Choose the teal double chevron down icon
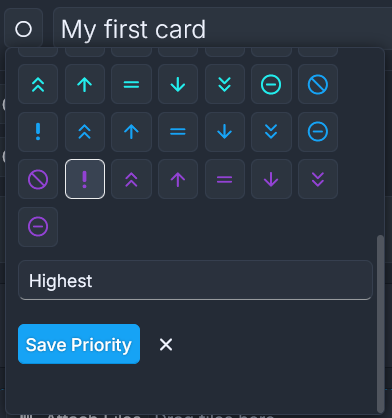This screenshot has height=418, width=392. [225, 84]
